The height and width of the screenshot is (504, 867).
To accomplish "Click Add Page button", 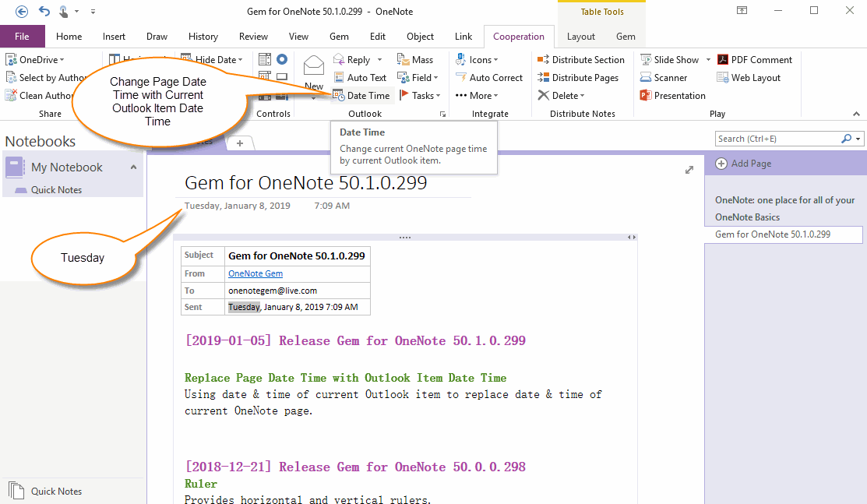I will click(x=744, y=164).
